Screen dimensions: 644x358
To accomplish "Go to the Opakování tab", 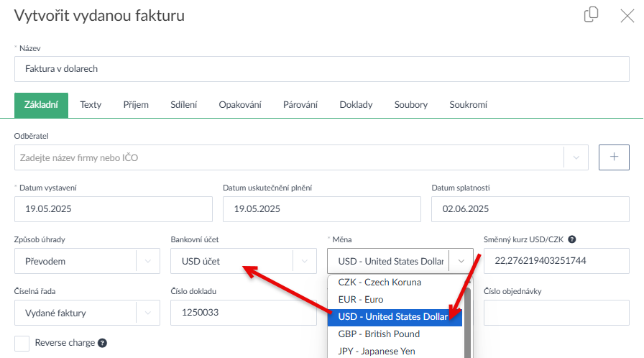I will (x=240, y=105).
